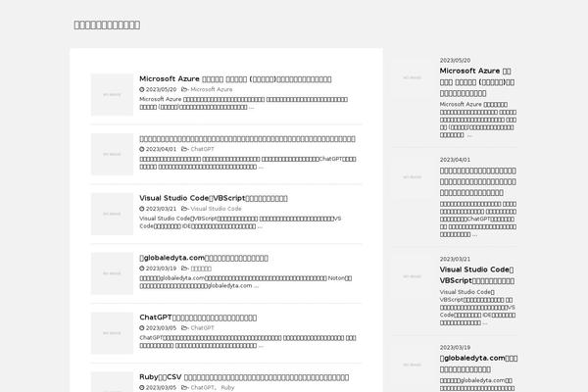
Task: Open the Microsoft Azure article title in the main list
Action: [x=235, y=79]
